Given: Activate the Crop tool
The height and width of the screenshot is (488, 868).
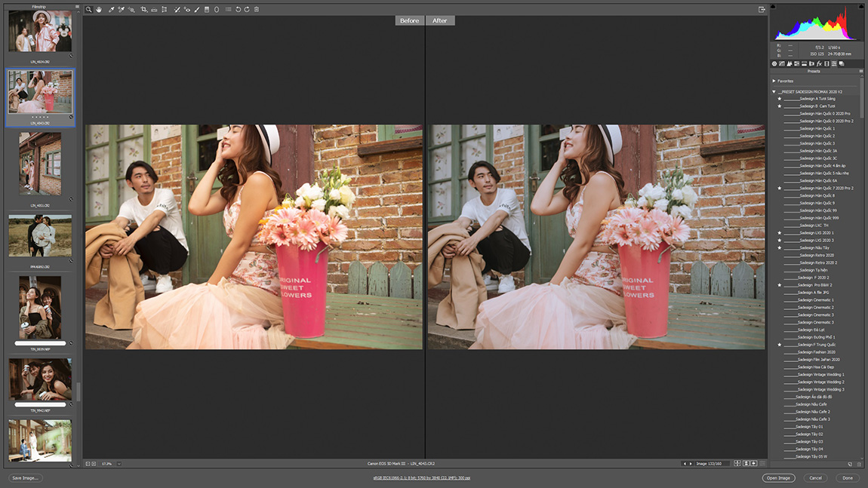Looking at the screenshot, I should [143, 10].
